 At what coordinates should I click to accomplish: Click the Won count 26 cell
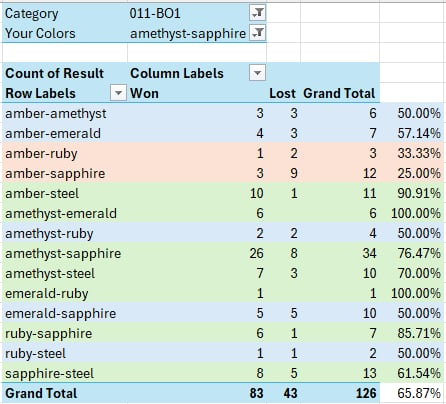click(197, 253)
